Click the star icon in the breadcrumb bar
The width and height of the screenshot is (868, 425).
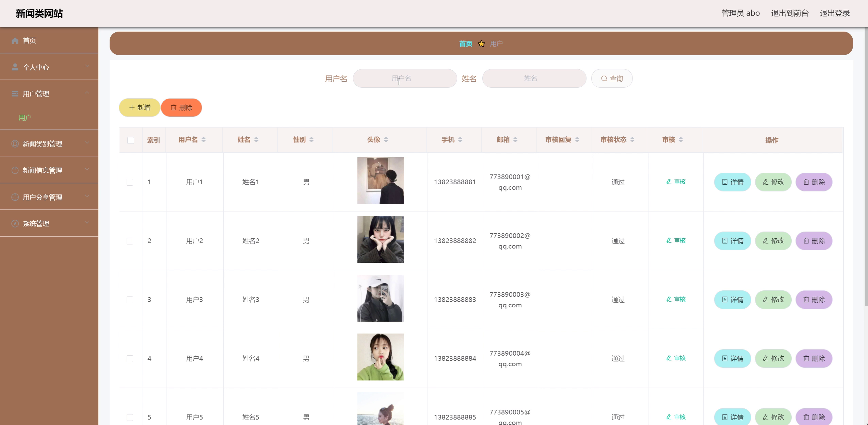click(481, 44)
